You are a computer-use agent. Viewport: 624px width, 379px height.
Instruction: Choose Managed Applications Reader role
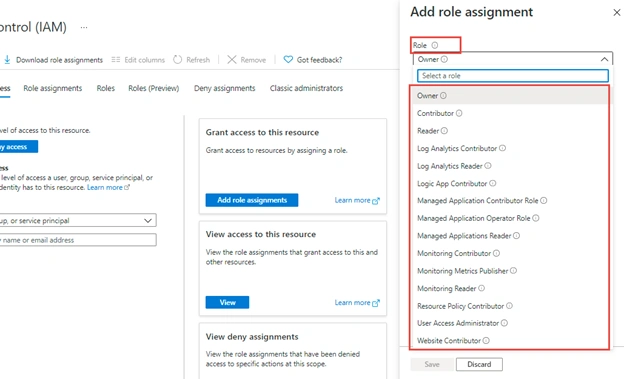(x=511, y=236)
